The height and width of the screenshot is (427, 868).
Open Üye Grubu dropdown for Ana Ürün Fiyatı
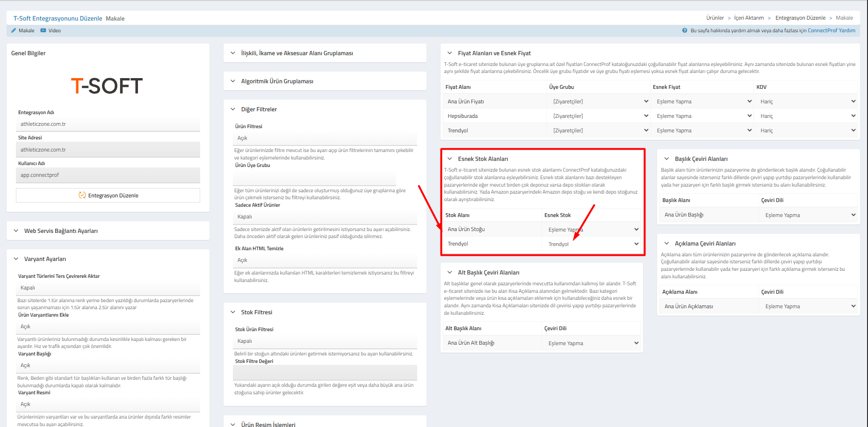[599, 101]
